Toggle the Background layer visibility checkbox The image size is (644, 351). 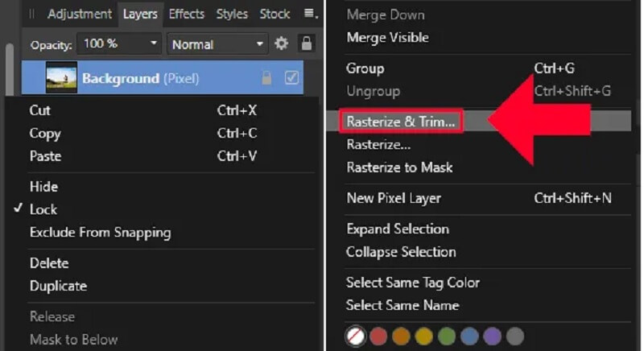point(291,78)
